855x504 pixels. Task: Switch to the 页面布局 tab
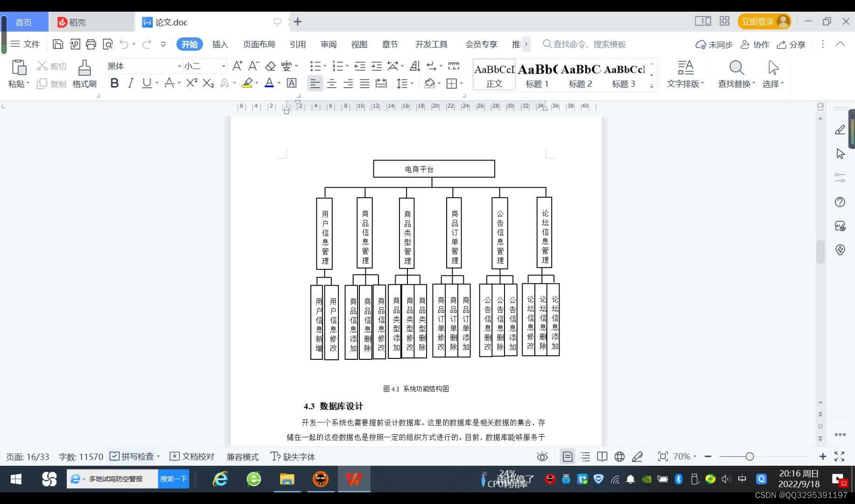(259, 44)
